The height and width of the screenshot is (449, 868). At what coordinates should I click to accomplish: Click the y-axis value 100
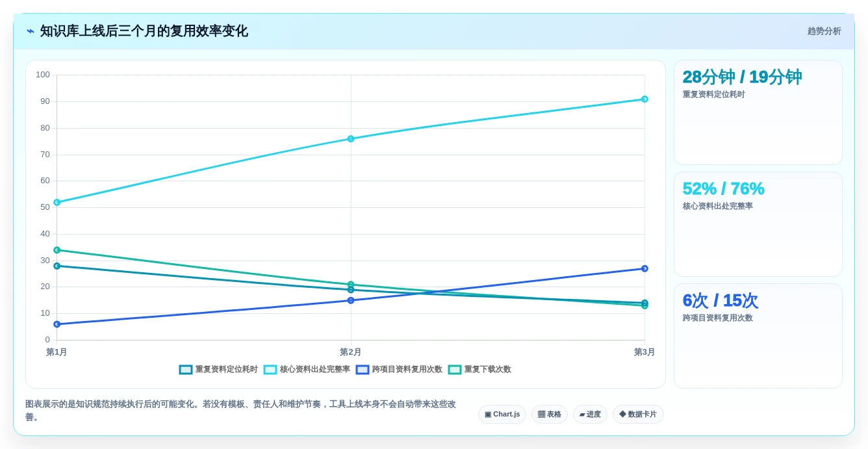click(x=43, y=75)
